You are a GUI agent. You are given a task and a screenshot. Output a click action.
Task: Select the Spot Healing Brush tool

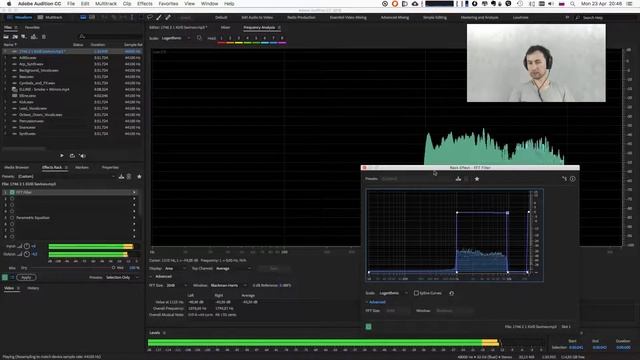click(168, 18)
